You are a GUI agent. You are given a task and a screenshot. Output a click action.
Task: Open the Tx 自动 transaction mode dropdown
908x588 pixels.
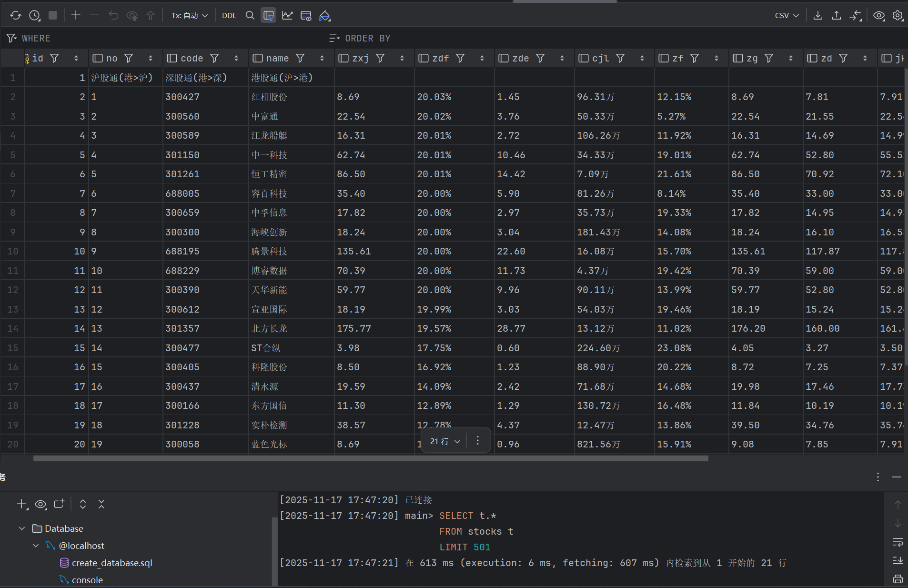pos(190,16)
